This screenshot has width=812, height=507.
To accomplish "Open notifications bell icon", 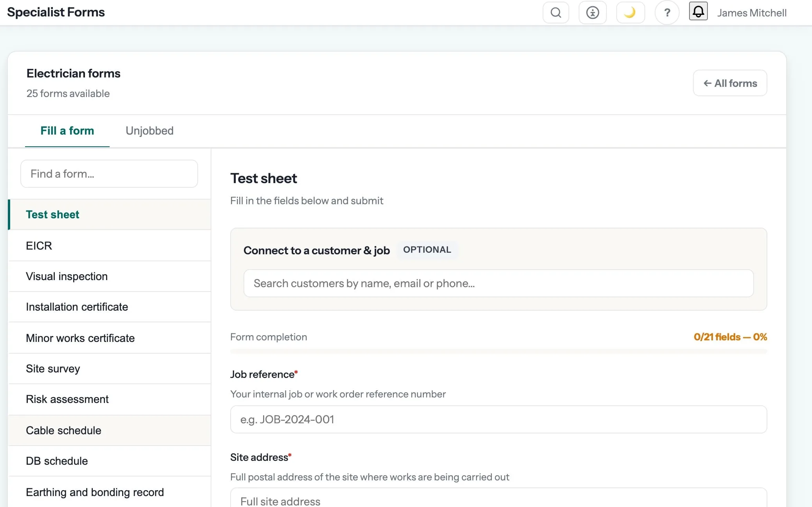I will (698, 11).
